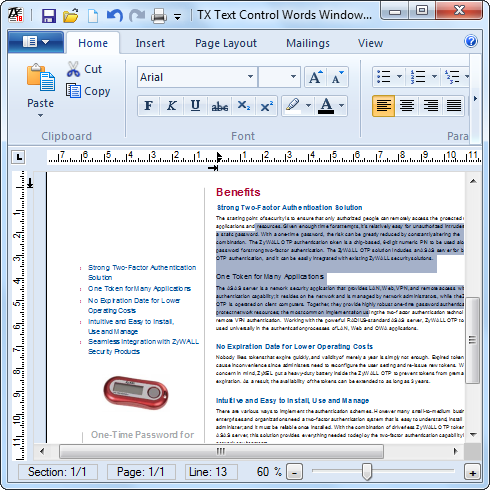Open the application menu button
This screenshot has width=490, height=490.
[x=36, y=42]
